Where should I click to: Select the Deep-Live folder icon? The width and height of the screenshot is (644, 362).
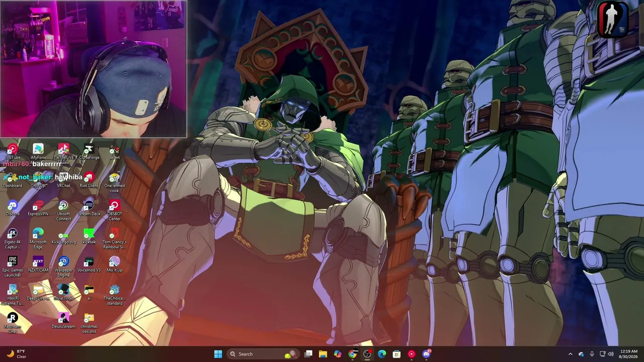coord(38,293)
